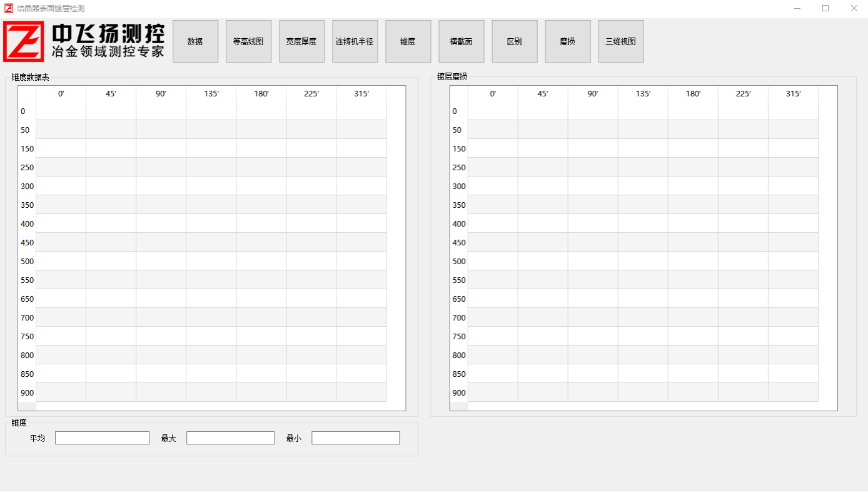This screenshot has height=492, width=868.
Task: Select row 400 header in 镀层磨损 table
Action: pyautogui.click(x=458, y=223)
